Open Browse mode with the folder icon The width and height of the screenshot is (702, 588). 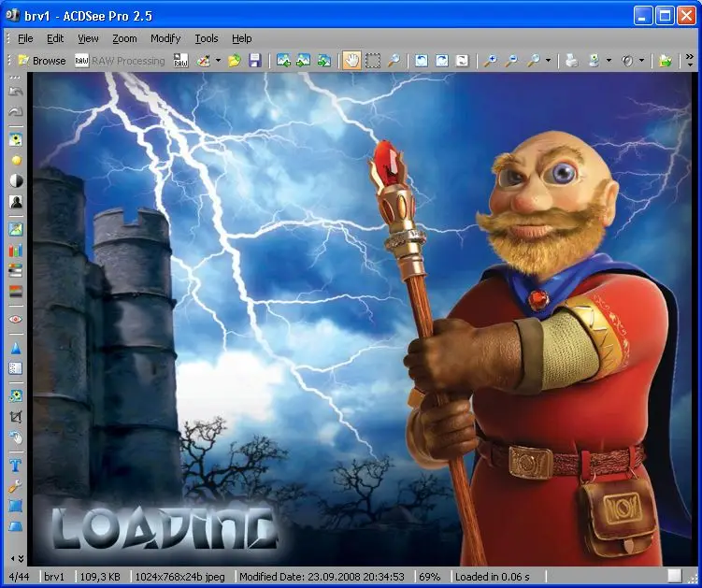42,61
